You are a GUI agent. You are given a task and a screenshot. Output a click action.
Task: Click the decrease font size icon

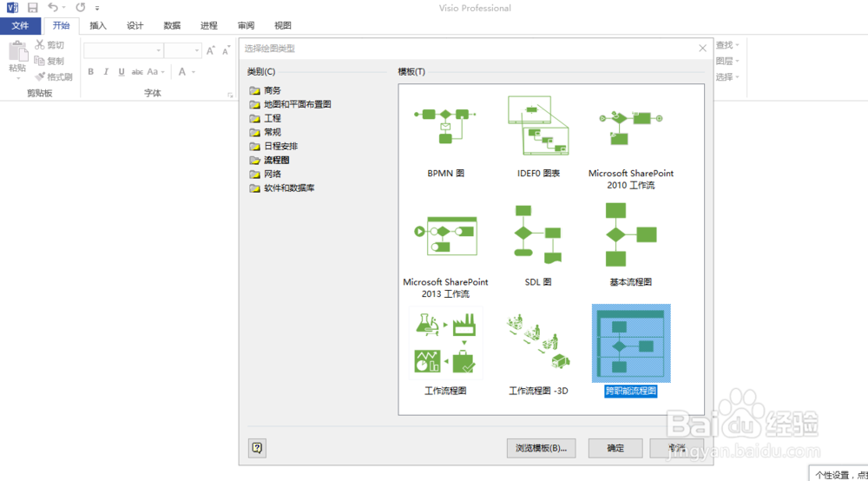click(x=226, y=50)
